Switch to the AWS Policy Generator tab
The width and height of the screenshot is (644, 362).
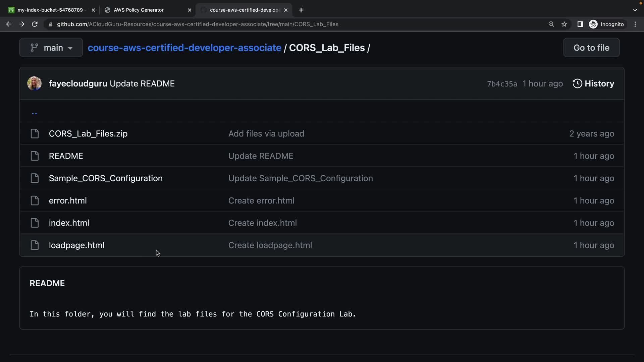click(139, 10)
